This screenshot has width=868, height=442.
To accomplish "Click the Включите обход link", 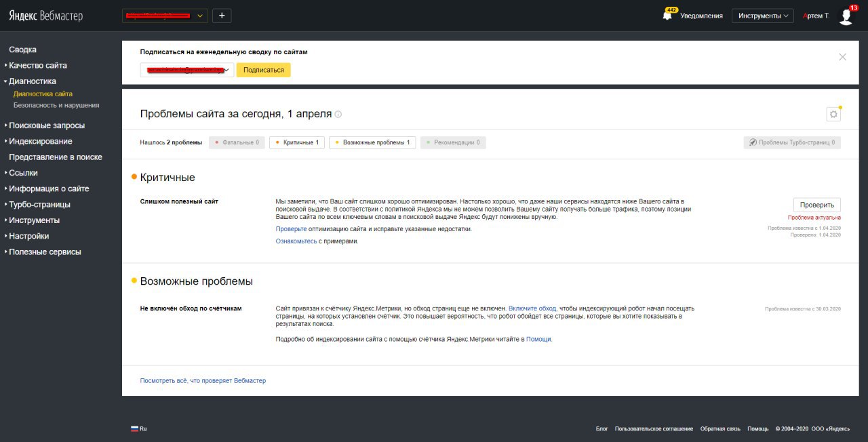I will tap(532, 308).
